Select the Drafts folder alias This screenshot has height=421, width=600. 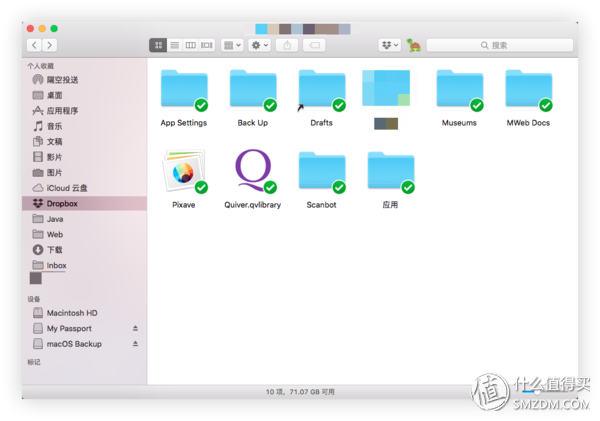pos(322,89)
